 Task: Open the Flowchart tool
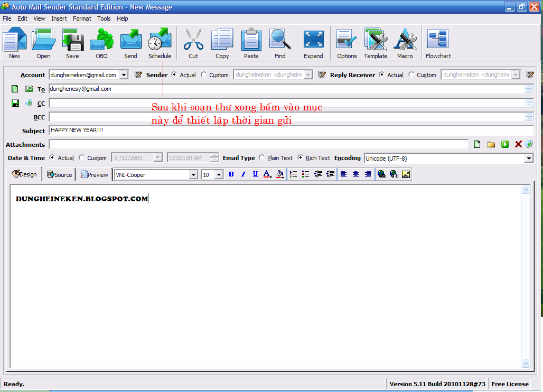tap(438, 43)
